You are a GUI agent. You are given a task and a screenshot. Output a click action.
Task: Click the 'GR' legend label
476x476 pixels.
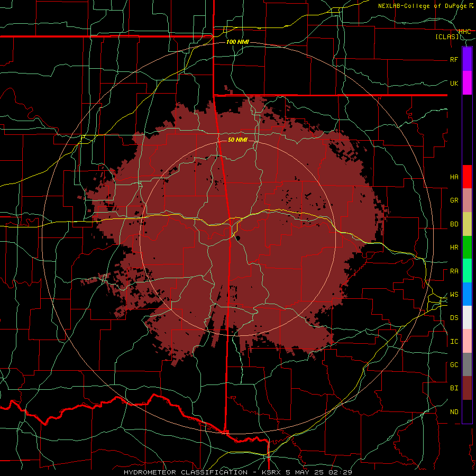[x=454, y=200]
